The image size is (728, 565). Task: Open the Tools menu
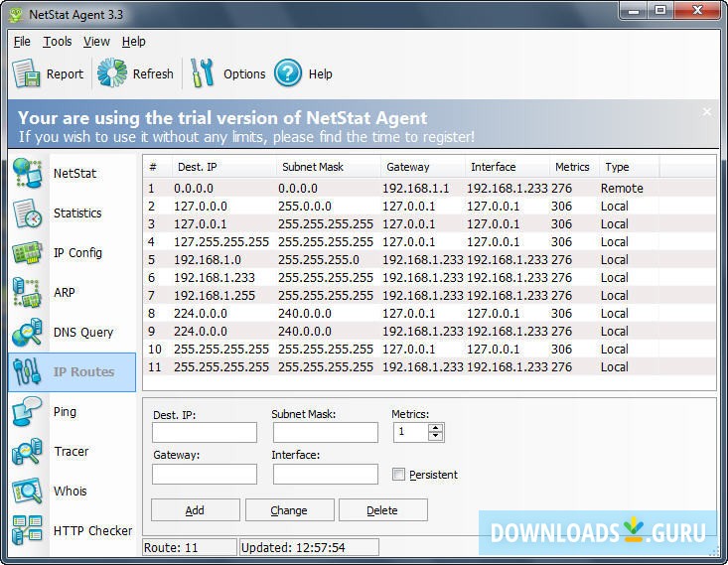pos(58,42)
